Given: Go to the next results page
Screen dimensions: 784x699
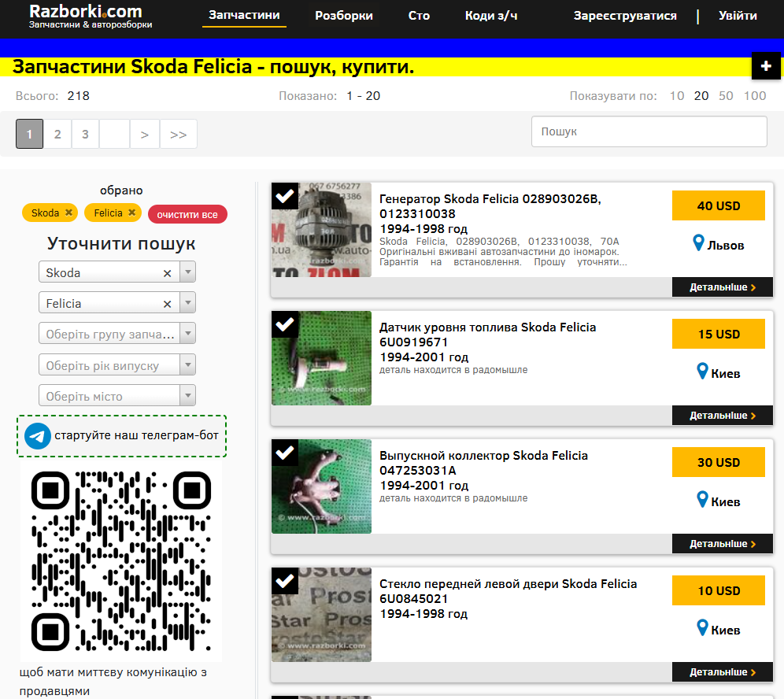Looking at the screenshot, I should [x=145, y=134].
